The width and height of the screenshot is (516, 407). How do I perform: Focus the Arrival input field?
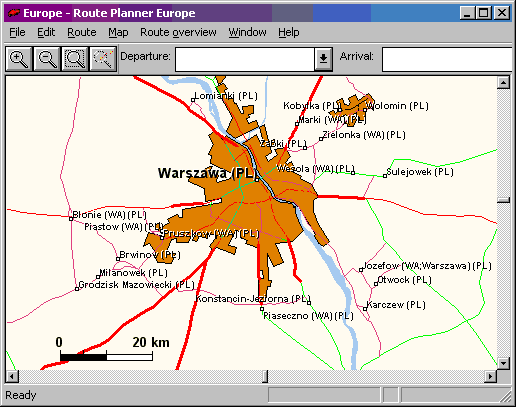coord(447,59)
